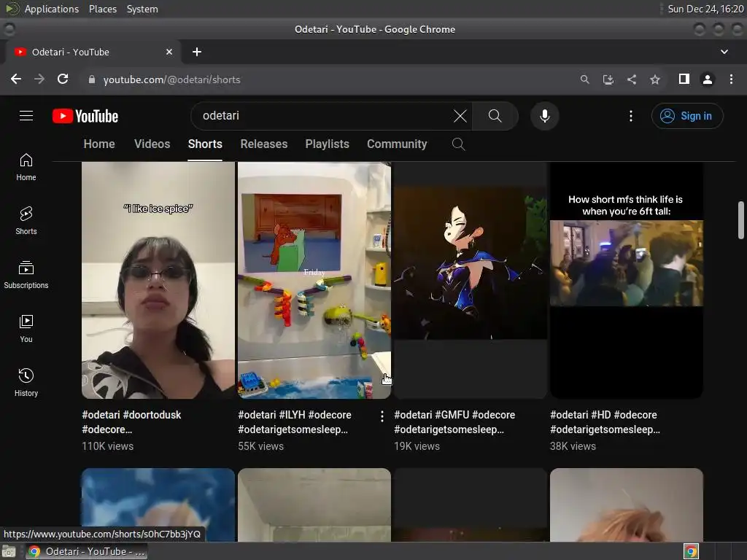
Task: Click the "19K views" text
Action: 417,446
